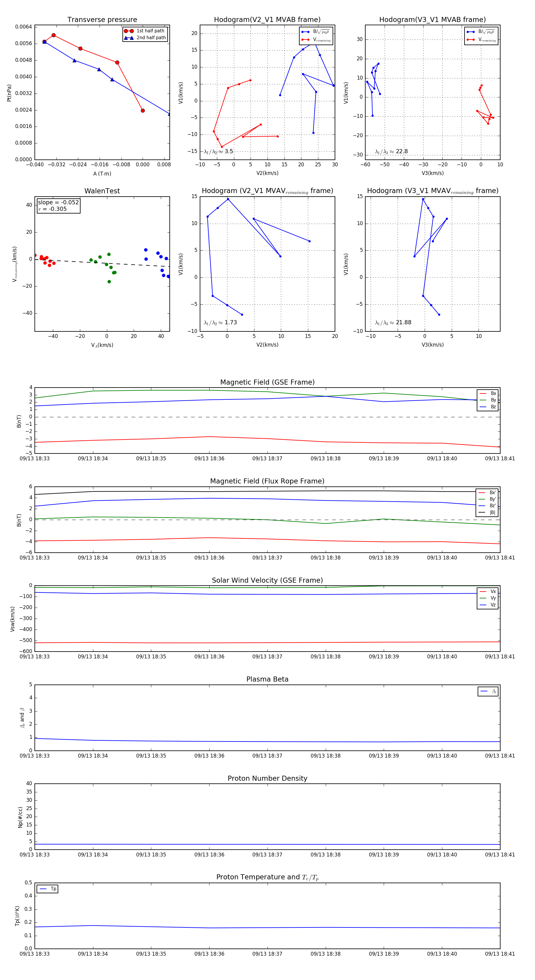The height and width of the screenshot is (980, 535).
Task: Click the "slope = -0.052" annotation
Action: [x=58, y=203]
